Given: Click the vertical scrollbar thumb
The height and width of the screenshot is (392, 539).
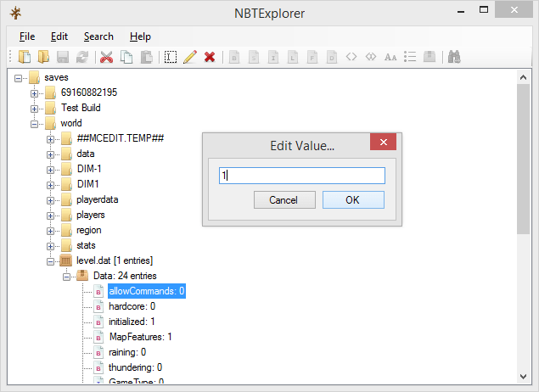Looking at the screenshot, I should (523, 159).
